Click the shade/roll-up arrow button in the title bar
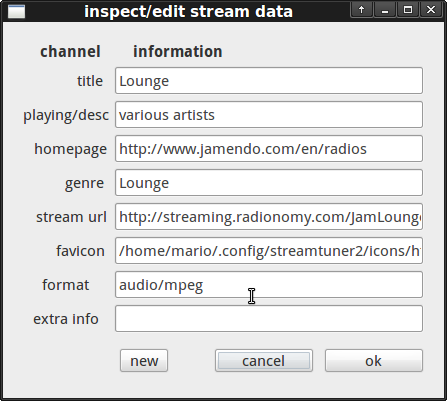Viewport: 447px width, 401px height. 361,10
